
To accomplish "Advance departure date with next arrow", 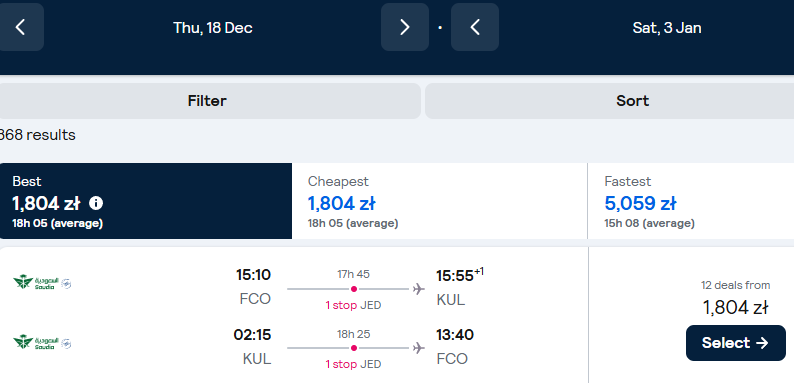I will 405,27.
